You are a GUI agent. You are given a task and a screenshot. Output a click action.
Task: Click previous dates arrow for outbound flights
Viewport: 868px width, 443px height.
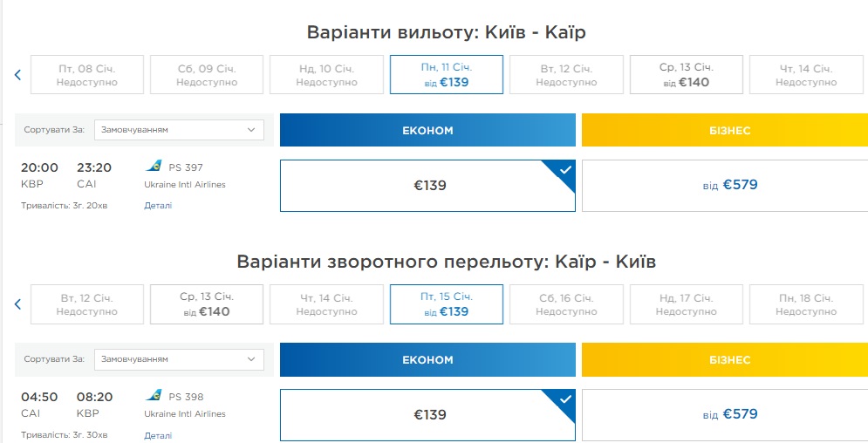[17, 75]
